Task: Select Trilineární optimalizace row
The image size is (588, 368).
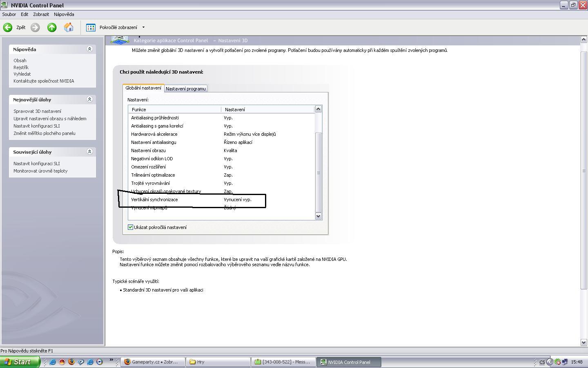Action: [x=222, y=175]
